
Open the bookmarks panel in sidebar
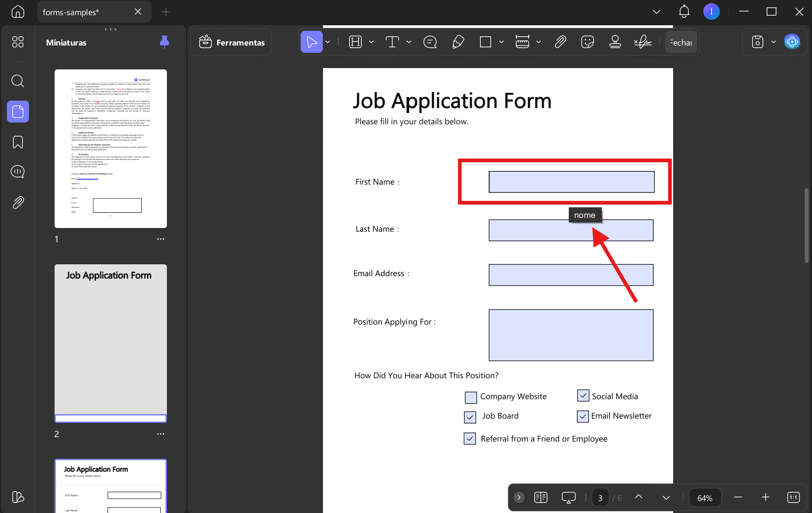pos(18,142)
